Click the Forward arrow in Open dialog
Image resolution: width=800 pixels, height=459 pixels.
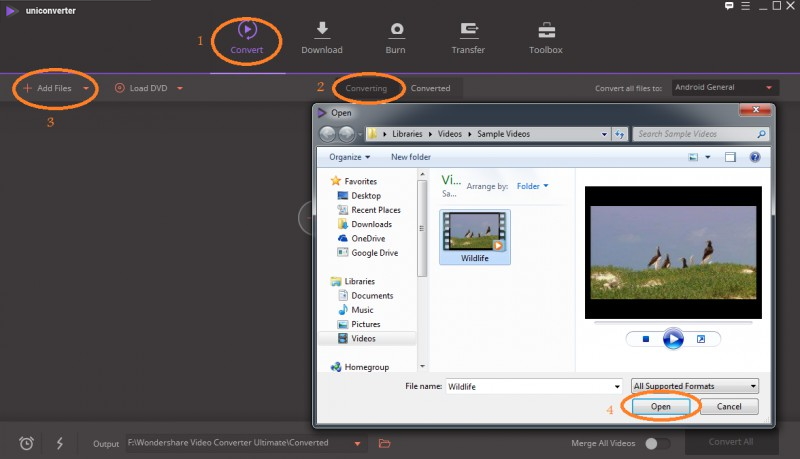coord(346,134)
